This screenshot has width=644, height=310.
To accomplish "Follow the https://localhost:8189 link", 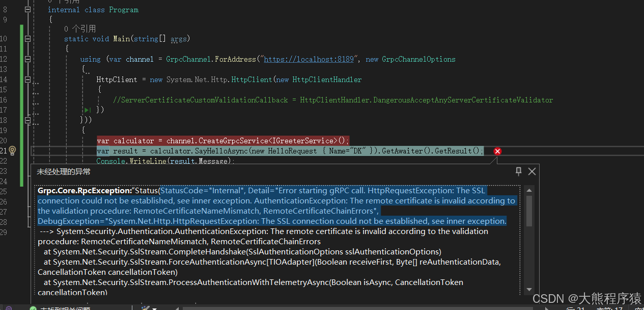I will [309, 59].
